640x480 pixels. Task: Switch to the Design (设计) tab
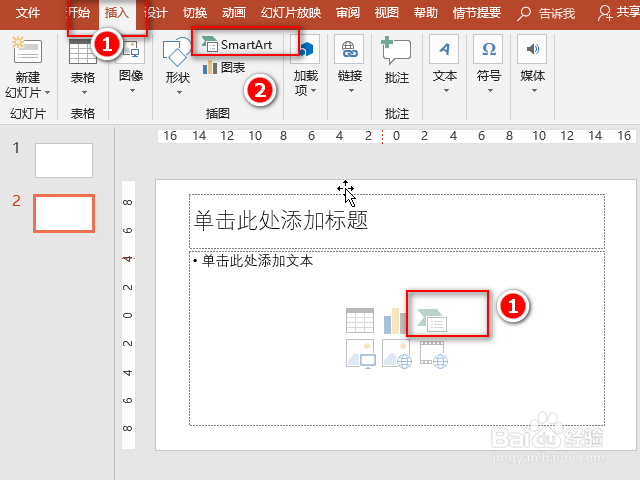click(156, 13)
